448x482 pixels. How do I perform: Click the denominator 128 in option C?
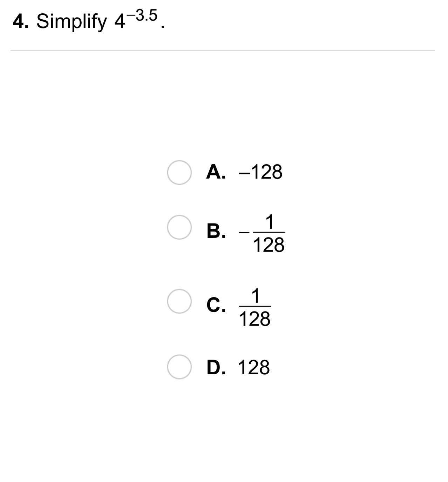pyautogui.click(x=254, y=319)
